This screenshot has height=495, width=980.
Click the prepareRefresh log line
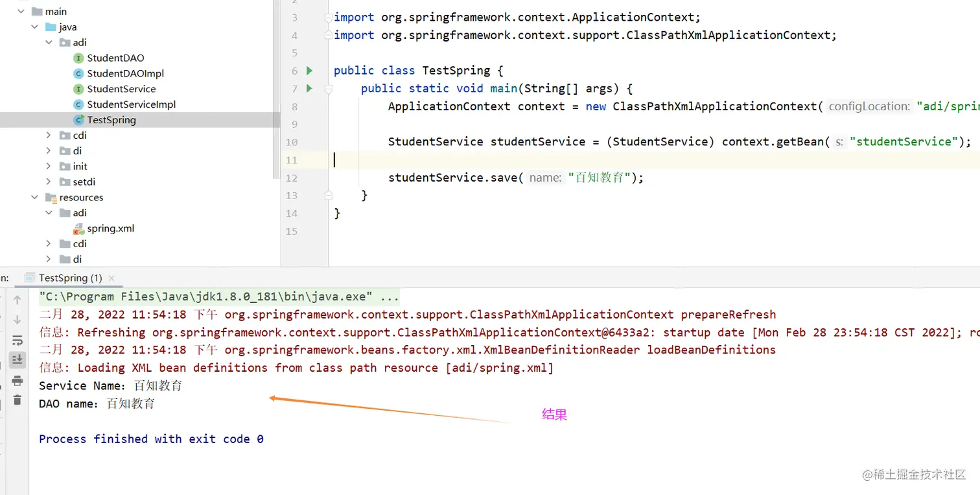point(407,315)
